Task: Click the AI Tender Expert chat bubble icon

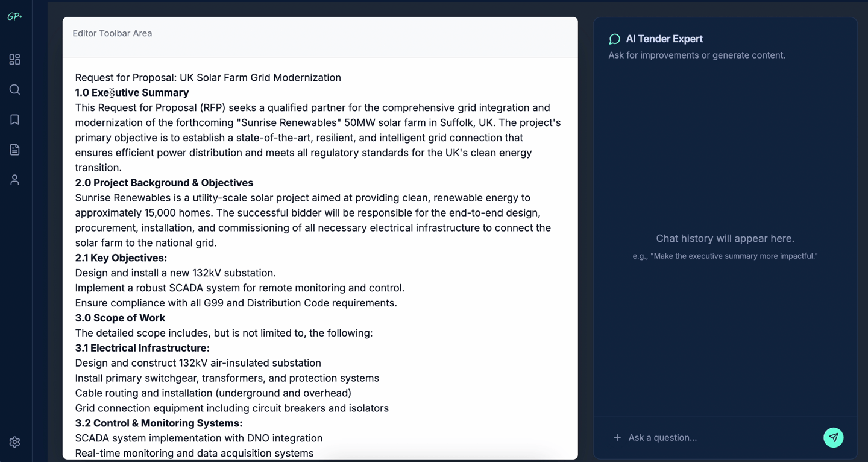Action: [614, 39]
